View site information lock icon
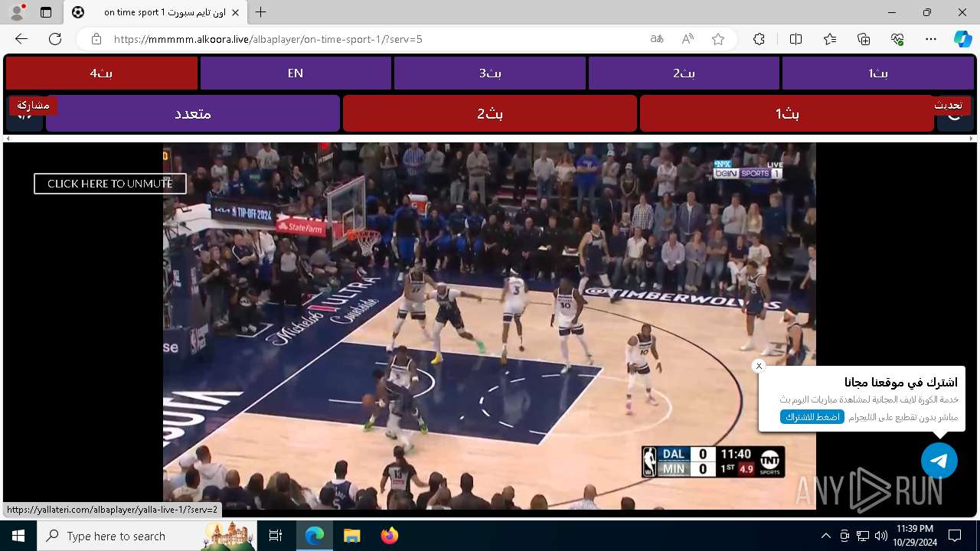Image resolution: width=980 pixels, height=551 pixels. 96,39
